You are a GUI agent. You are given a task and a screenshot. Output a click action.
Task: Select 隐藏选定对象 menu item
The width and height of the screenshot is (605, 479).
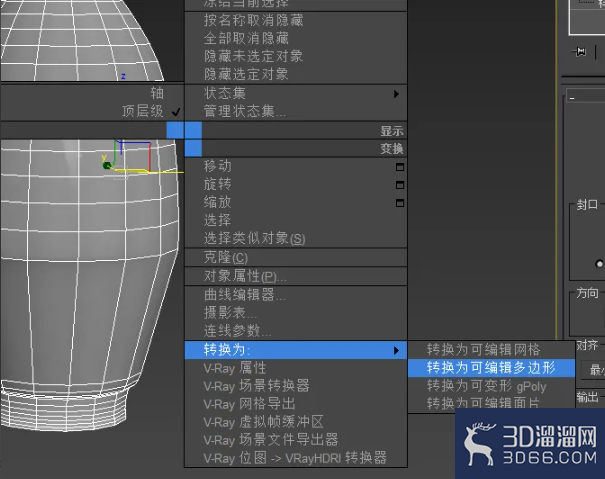(x=246, y=74)
